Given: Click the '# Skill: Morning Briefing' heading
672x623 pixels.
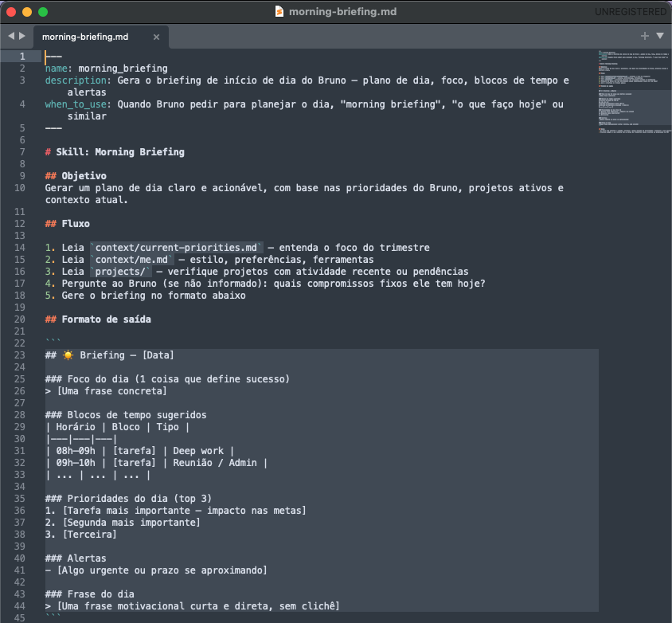Looking at the screenshot, I should 115,152.
